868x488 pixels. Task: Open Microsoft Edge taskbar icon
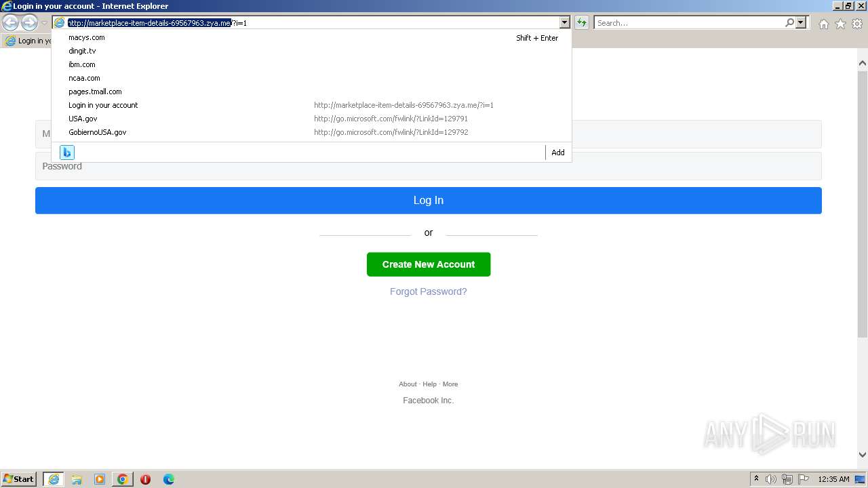169,479
